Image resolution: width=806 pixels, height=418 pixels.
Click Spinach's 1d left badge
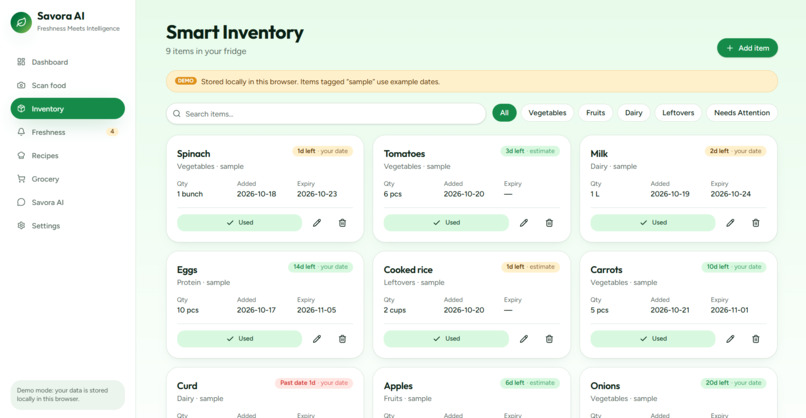click(x=323, y=151)
